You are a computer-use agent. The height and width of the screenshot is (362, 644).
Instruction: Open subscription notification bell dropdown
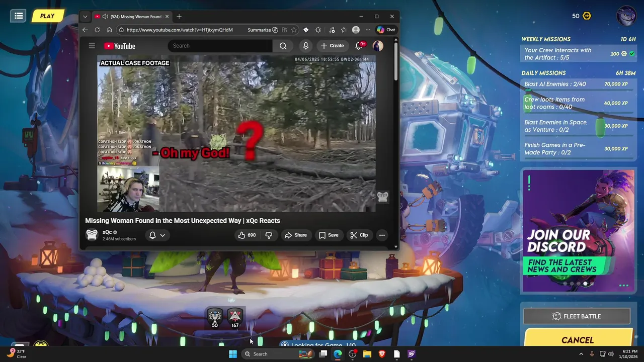click(157, 235)
